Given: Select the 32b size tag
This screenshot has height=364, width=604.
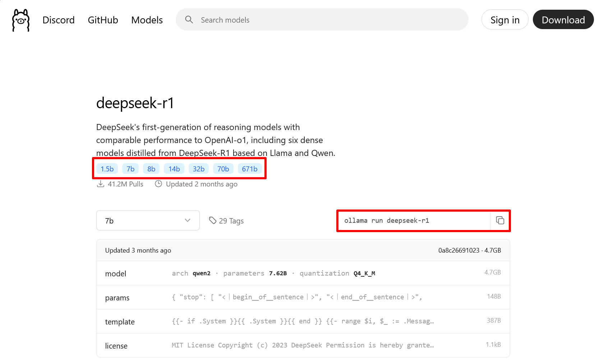Looking at the screenshot, I should 199,169.
